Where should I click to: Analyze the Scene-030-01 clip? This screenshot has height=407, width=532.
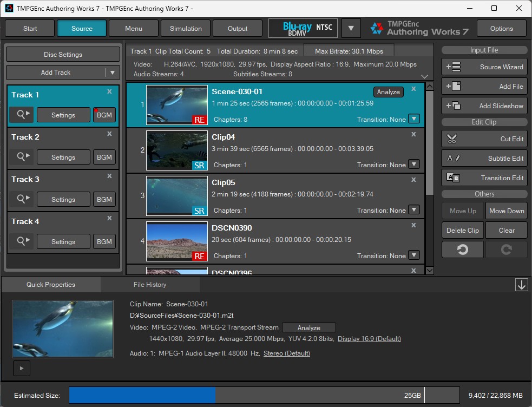[389, 92]
